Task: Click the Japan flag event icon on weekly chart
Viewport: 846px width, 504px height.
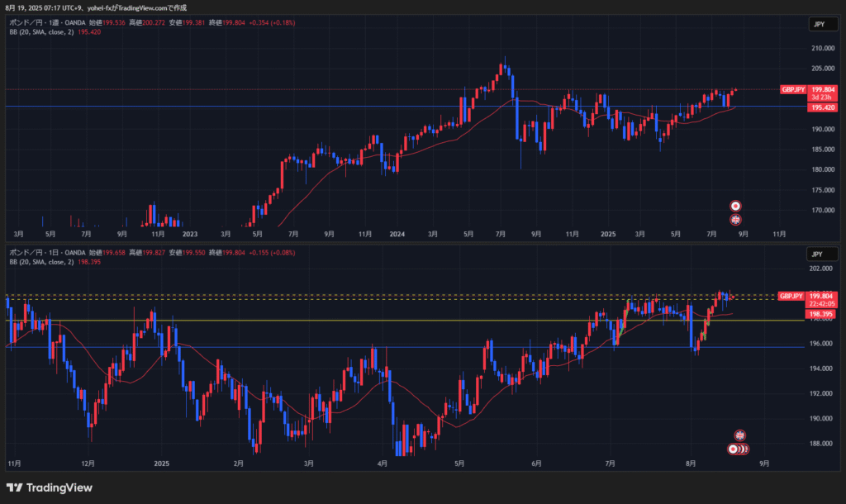Action: [x=735, y=206]
